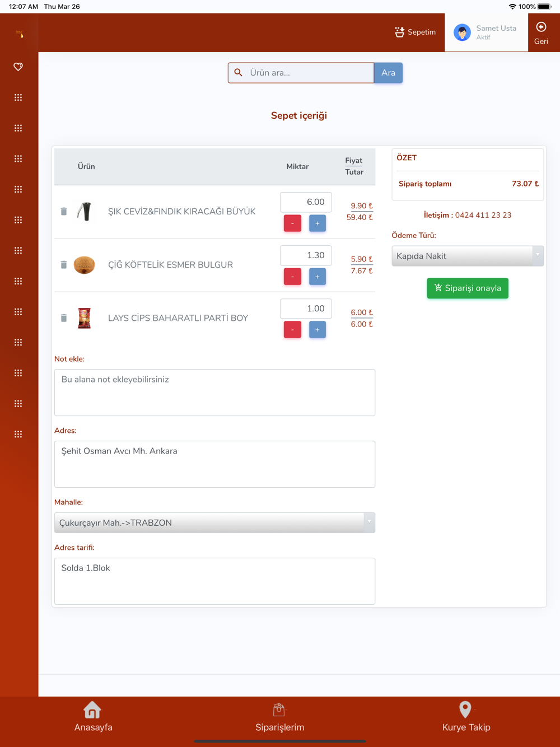Click the Miktar column header

coord(297,166)
